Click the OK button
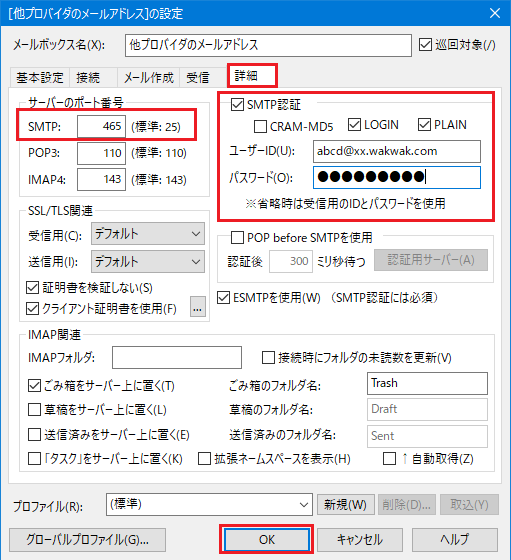The height and width of the screenshot is (560, 511). pos(267,540)
